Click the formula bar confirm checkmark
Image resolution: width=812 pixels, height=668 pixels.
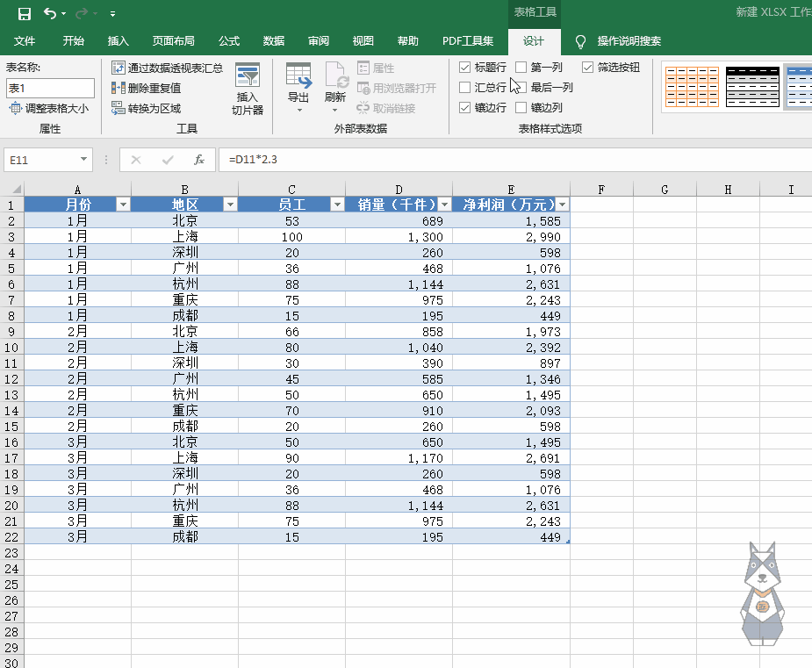pos(168,160)
